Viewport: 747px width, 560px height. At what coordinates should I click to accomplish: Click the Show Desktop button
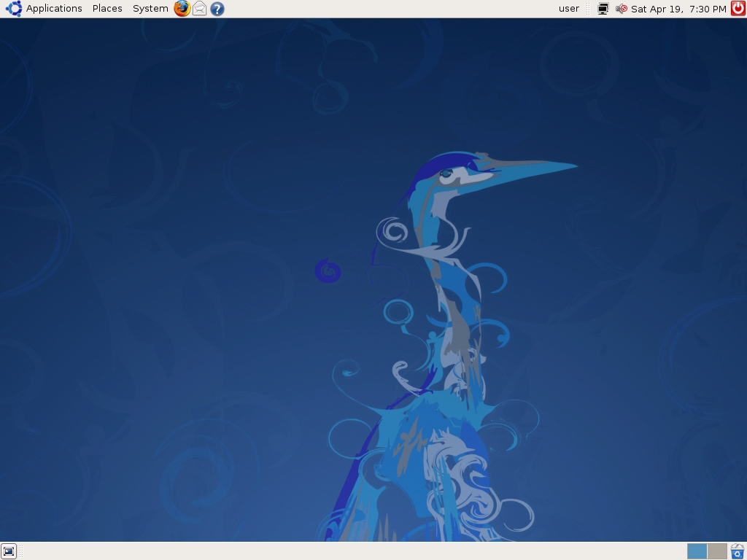point(9,551)
